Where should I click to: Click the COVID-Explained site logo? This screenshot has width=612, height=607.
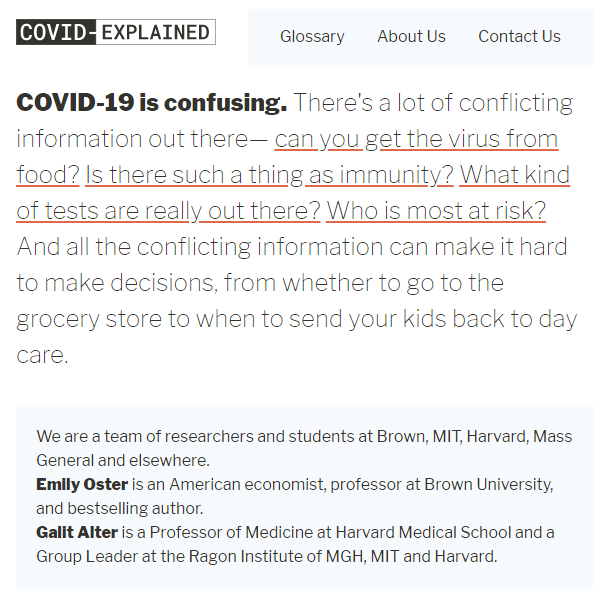point(116,32)
